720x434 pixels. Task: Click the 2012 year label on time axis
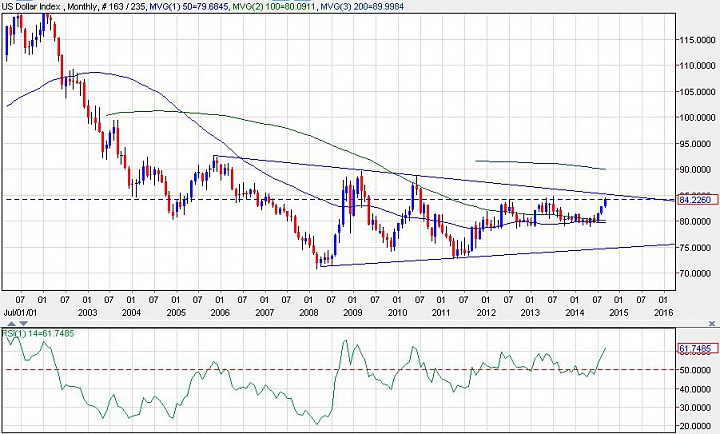pos(486,313)
